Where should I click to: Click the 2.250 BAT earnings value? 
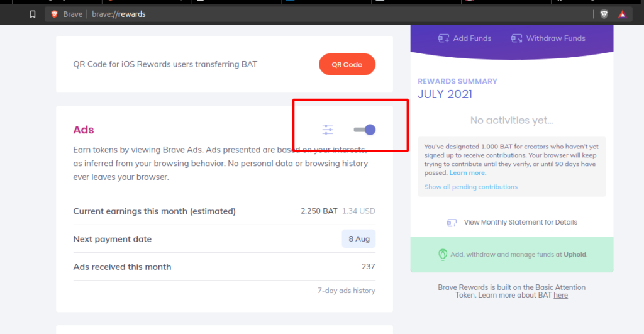click(319, 211)
